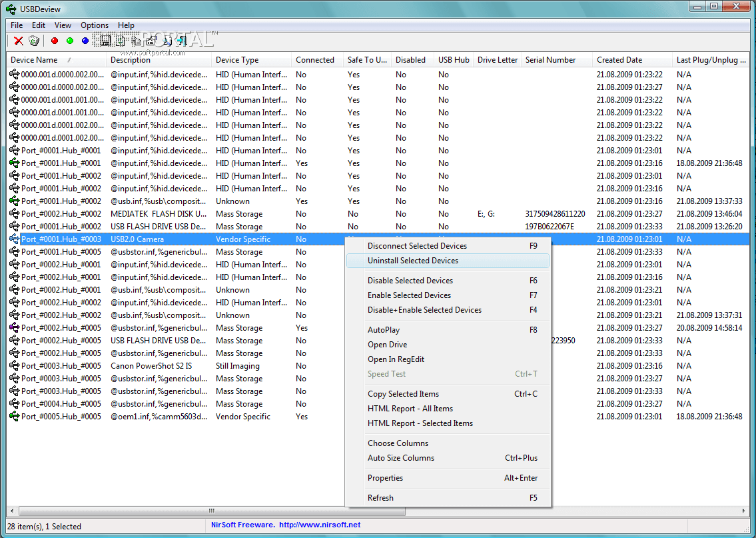This screenshot has height=538, width=756.
Task: Select HTML Report - Selected Items
Action: [x=448, y=423]
